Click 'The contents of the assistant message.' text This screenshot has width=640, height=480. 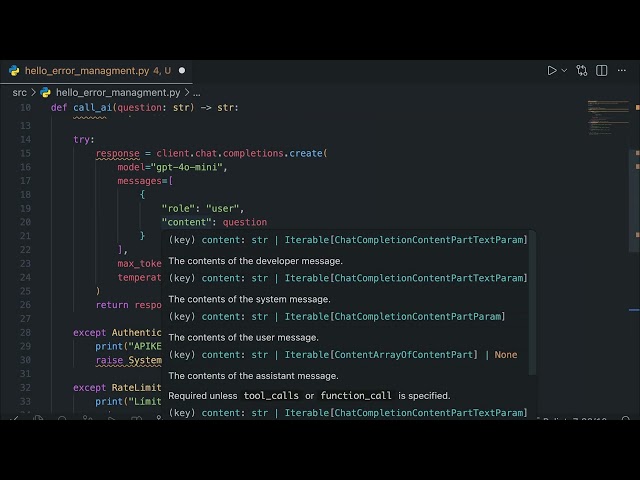click(253, 376)
